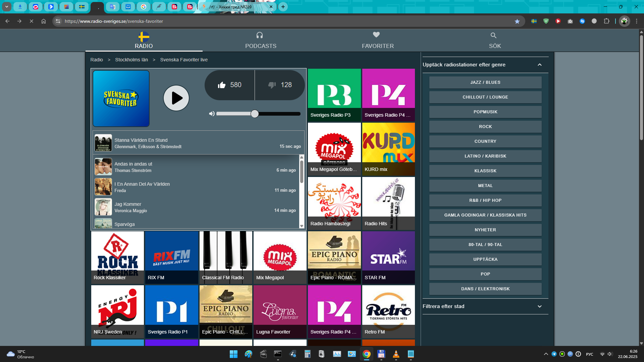Like the station with thumbs up 580
Screen dimensions: 644x362
click(x=229, y=85)
